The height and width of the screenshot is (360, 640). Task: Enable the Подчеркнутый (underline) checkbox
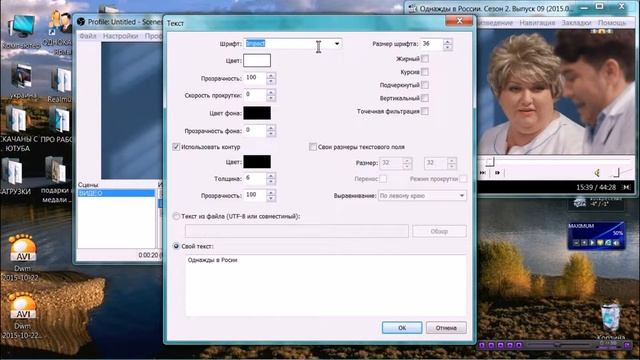pyautogui.click(x=425, y=85)
